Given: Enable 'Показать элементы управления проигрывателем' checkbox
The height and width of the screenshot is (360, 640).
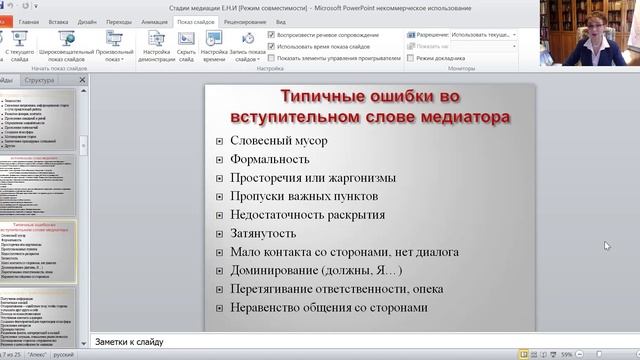Looking at the screenshot, I should click(271, 58).
